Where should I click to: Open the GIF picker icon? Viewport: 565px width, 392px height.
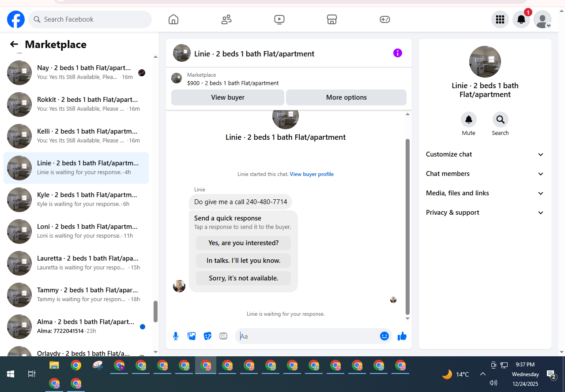[223, 336]
